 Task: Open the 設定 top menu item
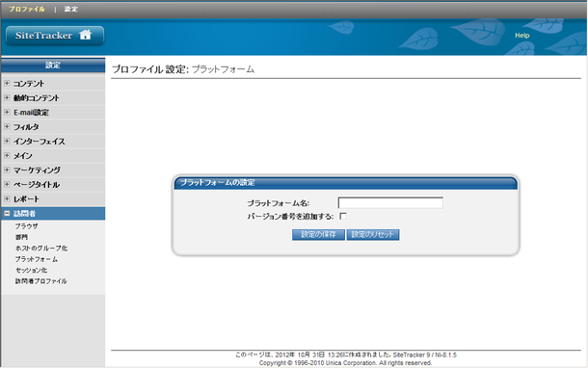[x=71, y=9]
